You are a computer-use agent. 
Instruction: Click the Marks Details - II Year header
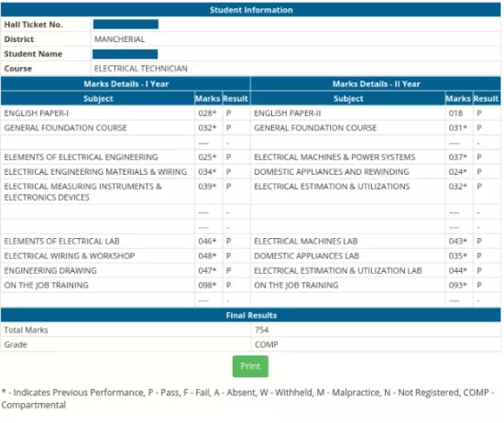click(376, 84)
